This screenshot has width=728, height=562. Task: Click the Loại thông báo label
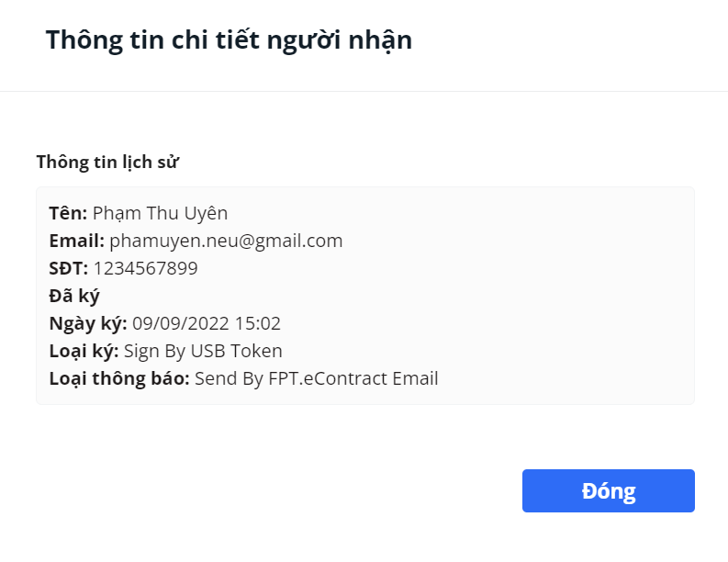coord(119,378)
